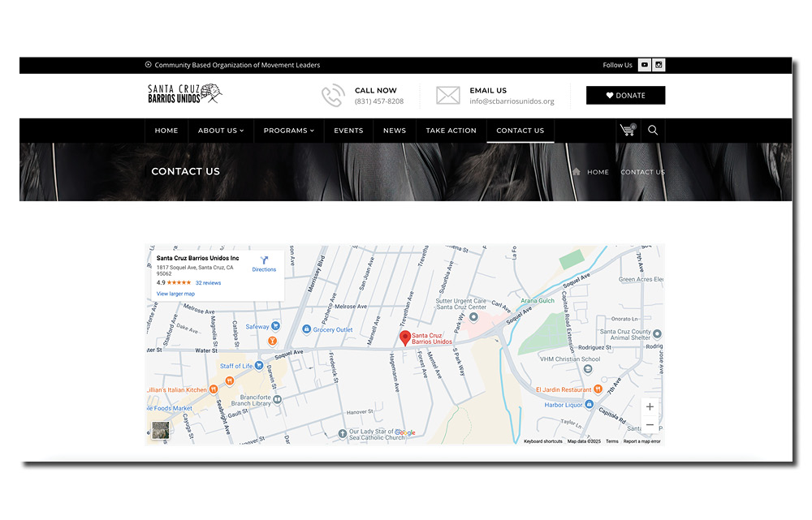The image size is (812, 520).
Task: Click the red Santa Cruz Barrios Unidos pin
Action: 405,338
